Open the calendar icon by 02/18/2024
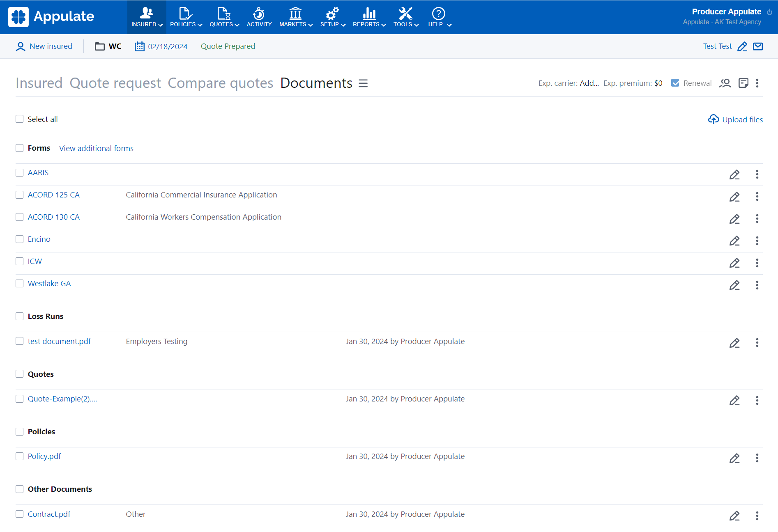 (140, 46)
